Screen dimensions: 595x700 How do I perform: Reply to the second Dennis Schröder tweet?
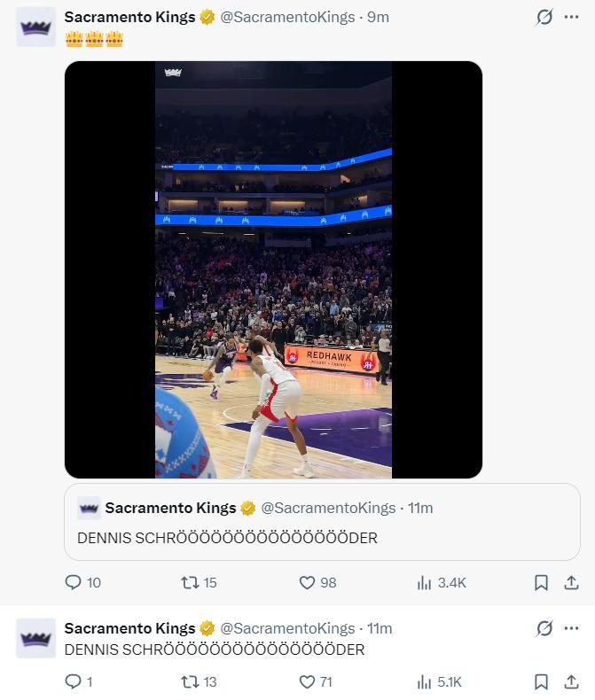(x=74, y=681)
